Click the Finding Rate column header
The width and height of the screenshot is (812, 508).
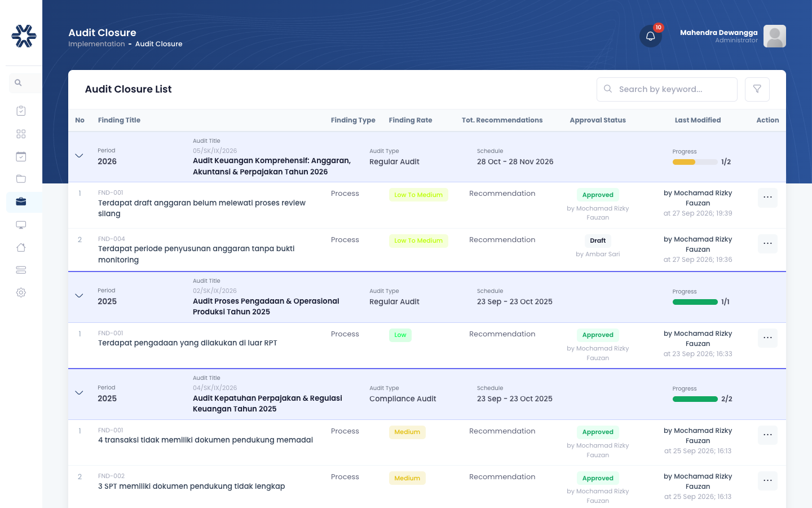pos(411,120)
